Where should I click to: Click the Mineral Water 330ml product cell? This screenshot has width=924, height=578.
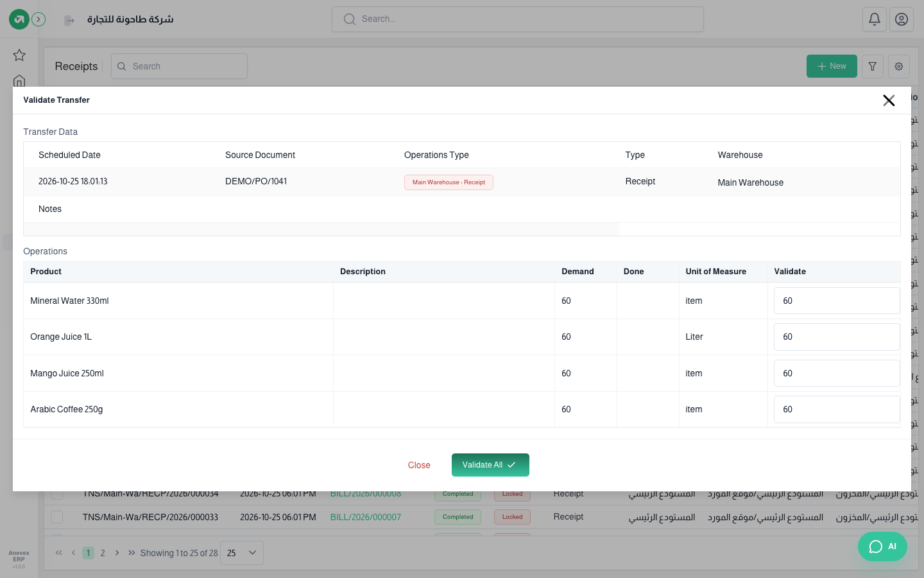tap(178, 301)
